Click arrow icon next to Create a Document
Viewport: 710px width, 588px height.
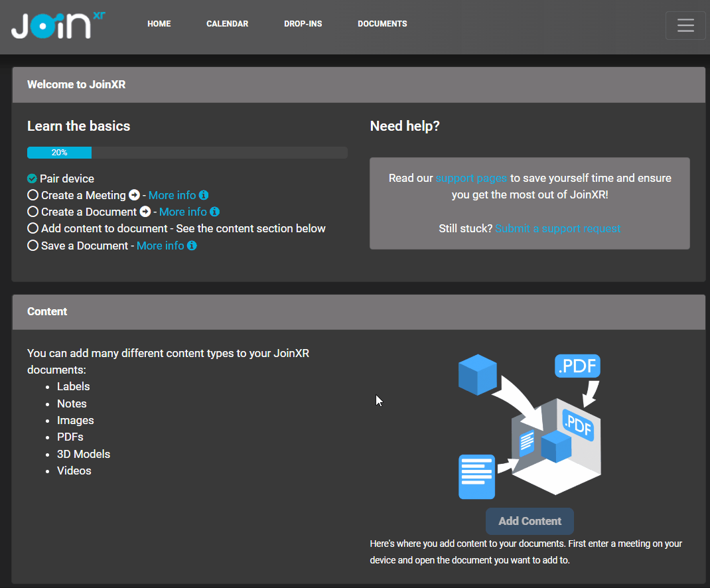145,212
